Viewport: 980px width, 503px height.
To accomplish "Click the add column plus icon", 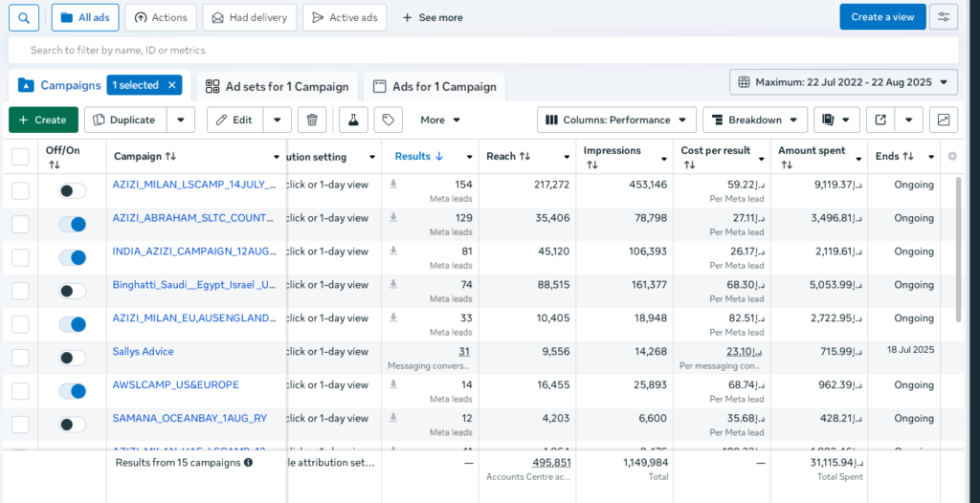I will pos(951,156).
